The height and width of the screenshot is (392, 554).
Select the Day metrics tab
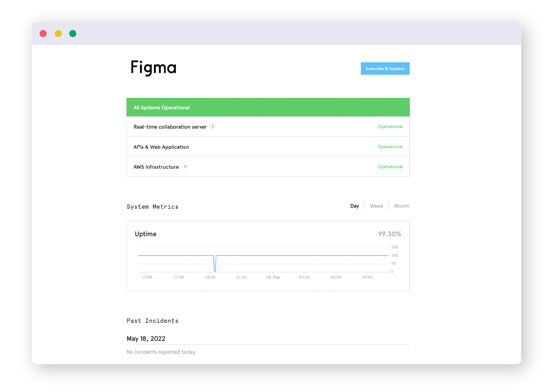(354, 206)
